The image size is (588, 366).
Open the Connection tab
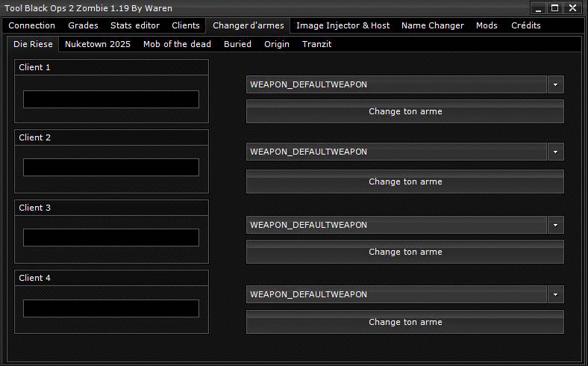[x=32, y=25]
